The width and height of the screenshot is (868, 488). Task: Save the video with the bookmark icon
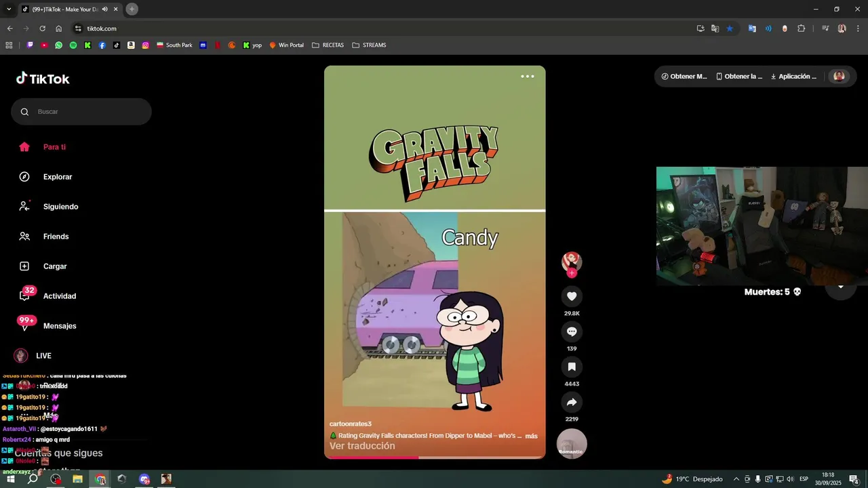point(572,367)
